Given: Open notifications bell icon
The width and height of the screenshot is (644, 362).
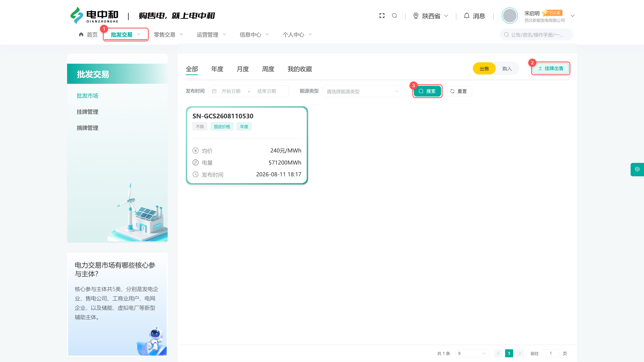Looking at the screenshot, I should (x=467, y=16).
